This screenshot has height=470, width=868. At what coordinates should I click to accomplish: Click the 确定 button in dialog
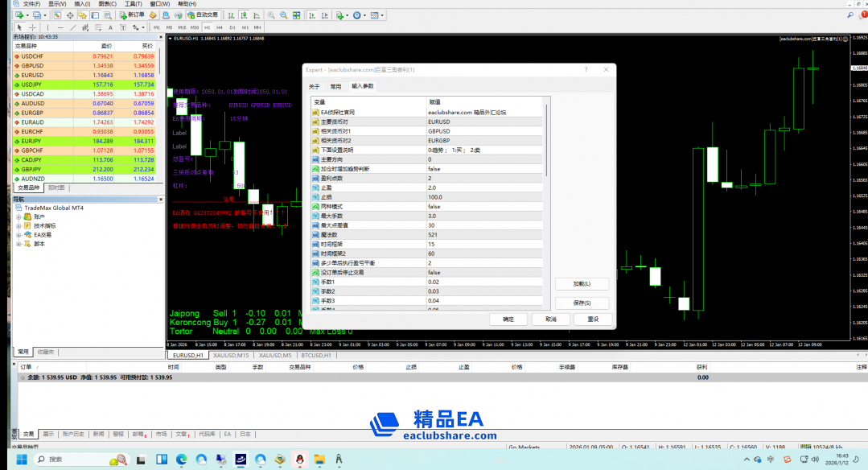508,319
